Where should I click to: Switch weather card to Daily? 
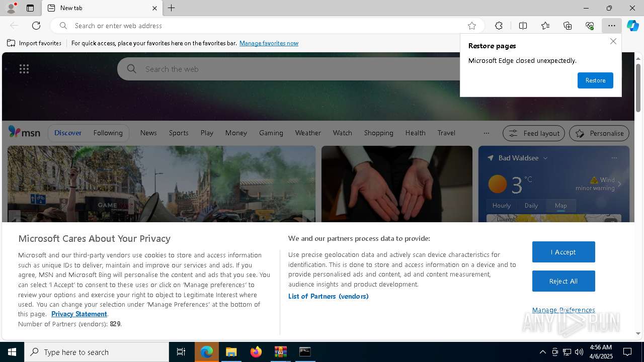(x=531, y=206)
